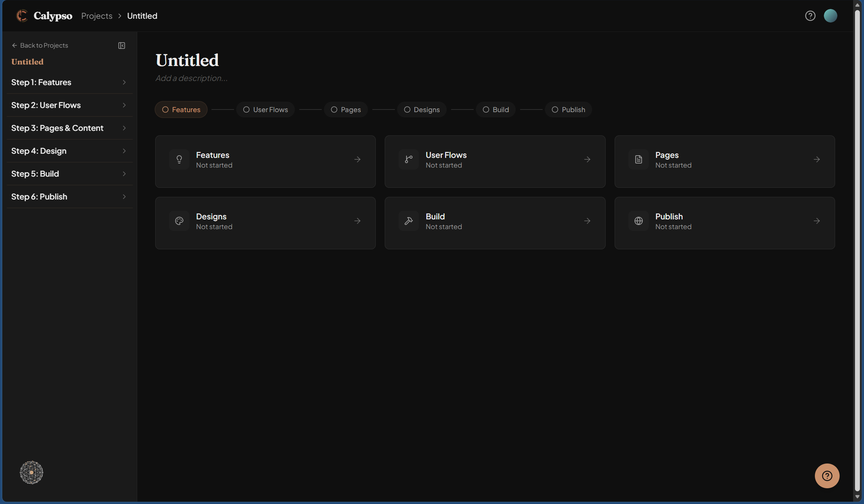Screen dimensions: 864x504
Task: Open Projects breadcrumb item
Action: [96, 15]
